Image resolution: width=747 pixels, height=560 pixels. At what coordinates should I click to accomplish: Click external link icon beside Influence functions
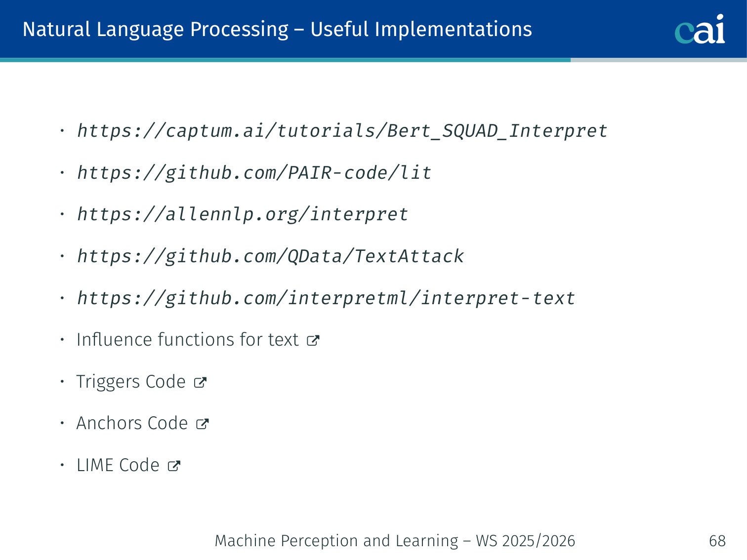(313, 340)
